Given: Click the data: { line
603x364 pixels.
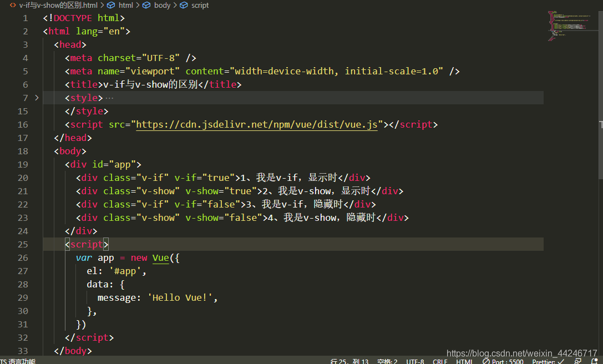Looking at the screenshot, I should click(106, 284).
